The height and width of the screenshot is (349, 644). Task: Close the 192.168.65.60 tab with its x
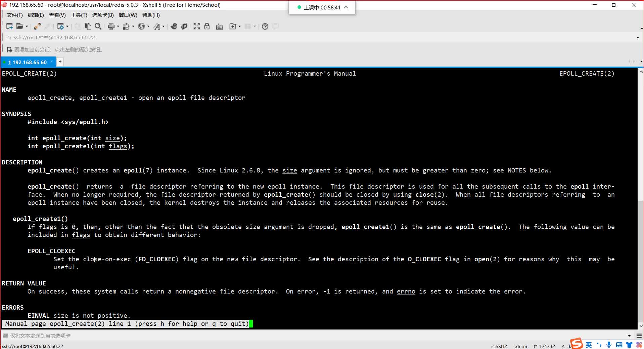[x=51, y=62]
